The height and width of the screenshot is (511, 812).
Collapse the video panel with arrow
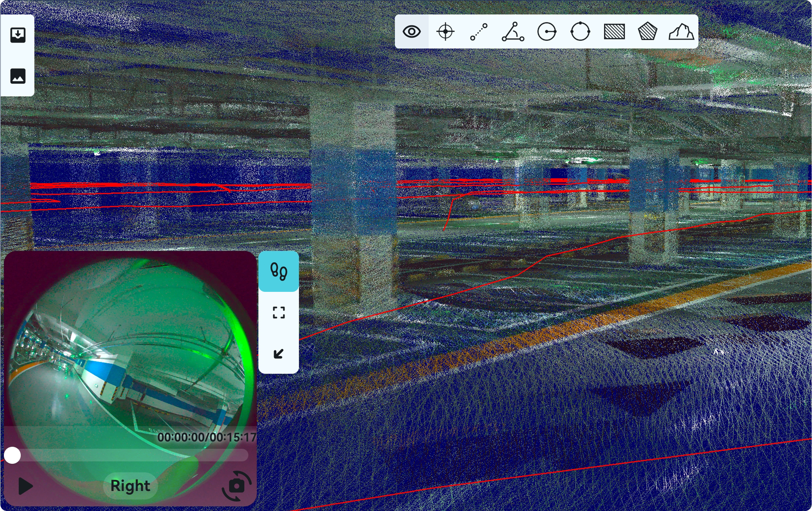tap(279, 354)
